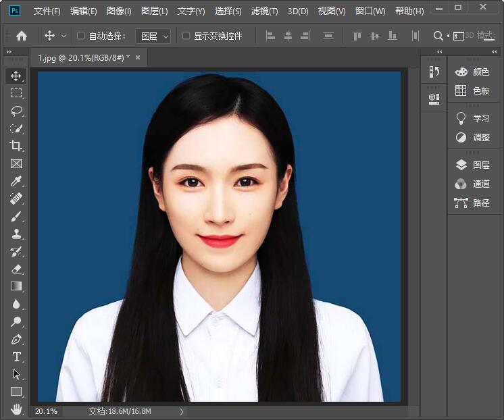Screen dimensions: 504x420
Task: Expand the Move tool preset dropdown
Action: coord(64,36)
